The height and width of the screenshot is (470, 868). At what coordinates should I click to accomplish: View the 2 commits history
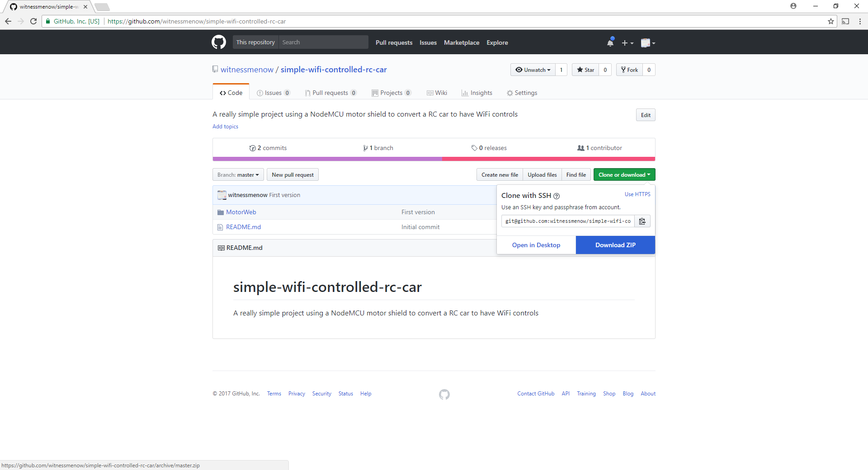click(x=268, y=148)
